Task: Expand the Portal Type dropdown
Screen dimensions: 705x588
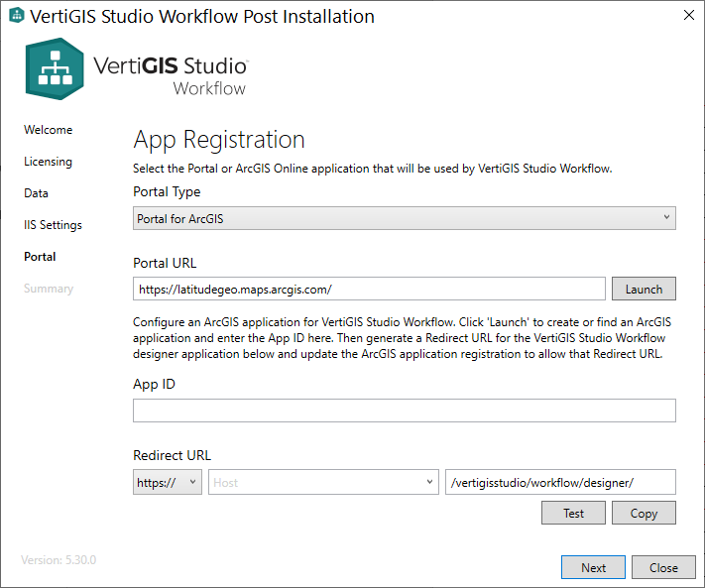Action: pyautogui.click(x=405, y=218)
